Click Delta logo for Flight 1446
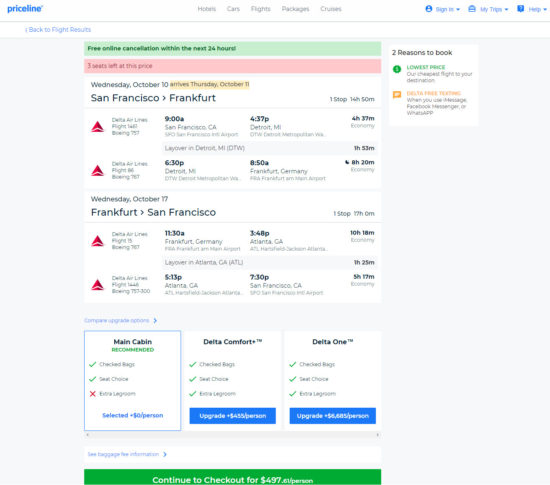550x485 pixels. 98,285
